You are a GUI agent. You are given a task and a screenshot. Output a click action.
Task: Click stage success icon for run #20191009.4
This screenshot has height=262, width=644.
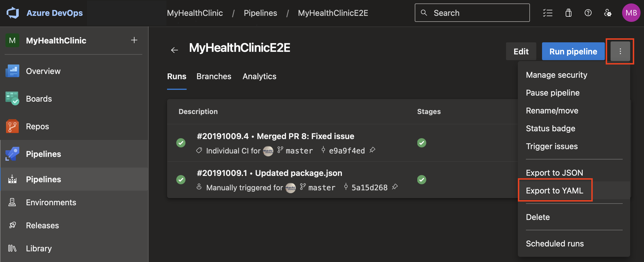pos(422,143)
